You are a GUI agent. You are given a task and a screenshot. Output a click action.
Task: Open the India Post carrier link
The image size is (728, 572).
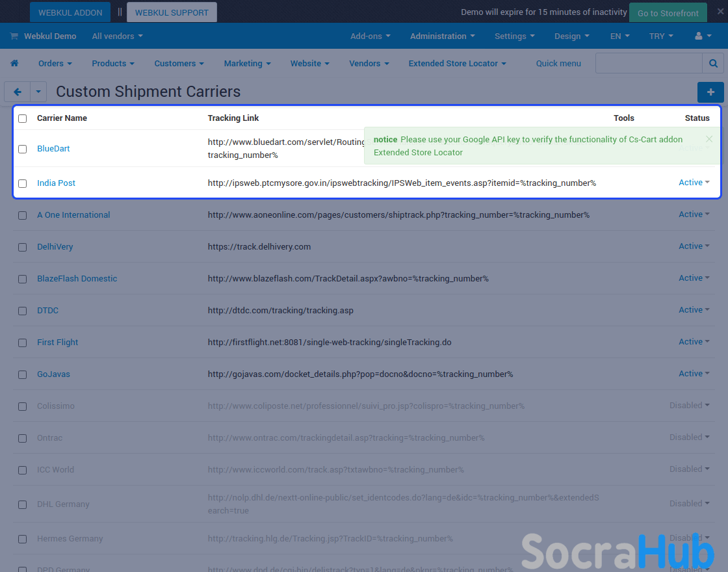point(56,183)
